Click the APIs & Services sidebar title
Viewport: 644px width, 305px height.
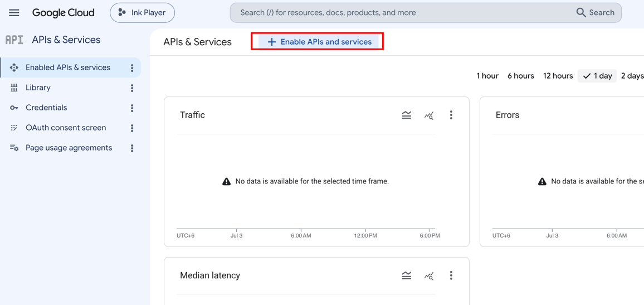66,40
